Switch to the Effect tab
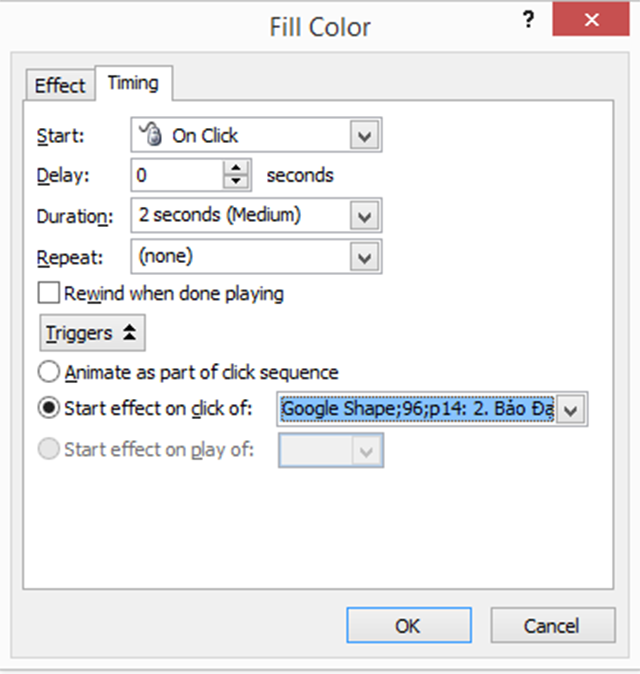The width and height of the screenshot is (640, 674). 60,85
